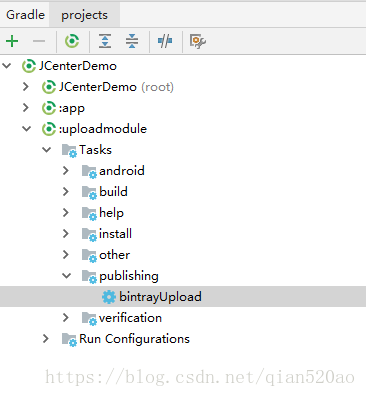Select 'verification' label
The image size is (366, 397).
point(130,318)
